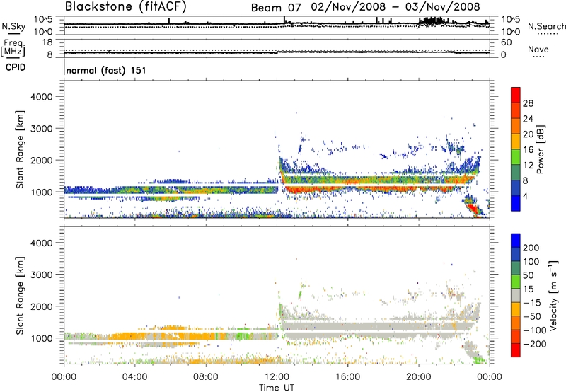Click the green 12 dB power colorbar segment
The height and width of the screenshot is (392, 566).
[x=516, y=157]
